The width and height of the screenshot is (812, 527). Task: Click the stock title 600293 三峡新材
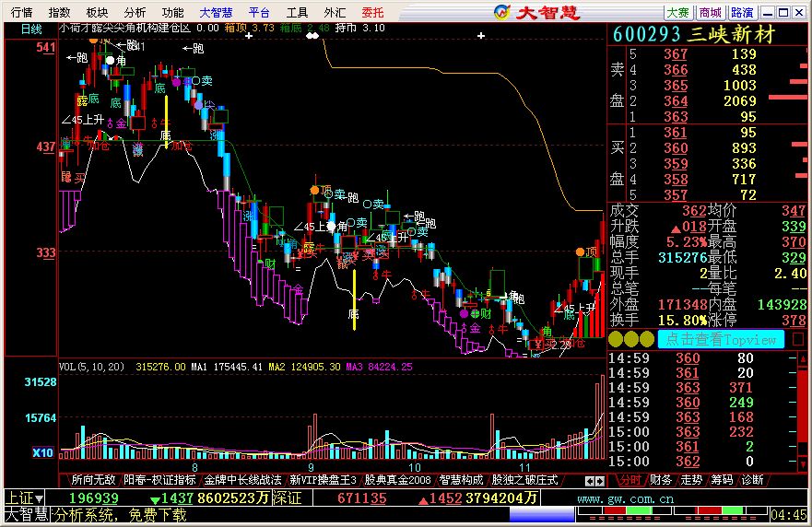(694, 35)
